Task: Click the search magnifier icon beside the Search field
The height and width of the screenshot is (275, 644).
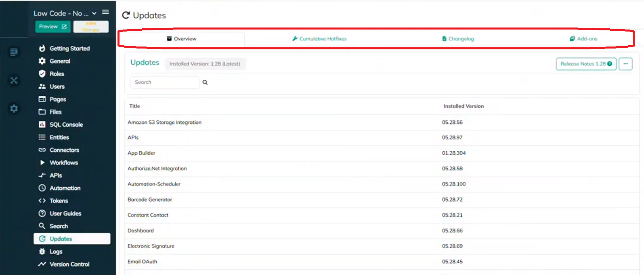Action: pos(205,82)
